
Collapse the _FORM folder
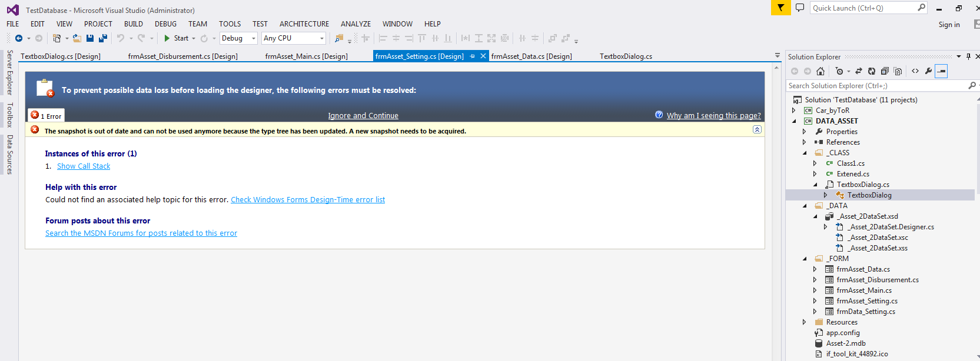point(805,259)
